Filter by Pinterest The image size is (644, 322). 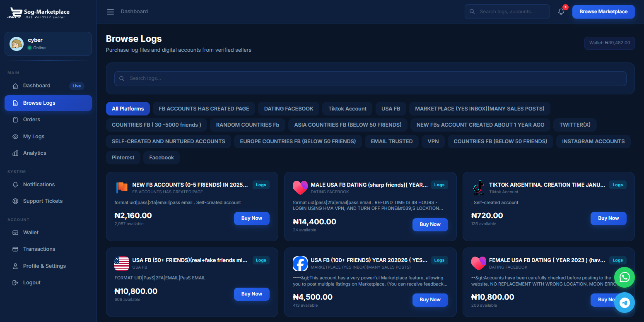pyautogui.click(x=123, y=158)
